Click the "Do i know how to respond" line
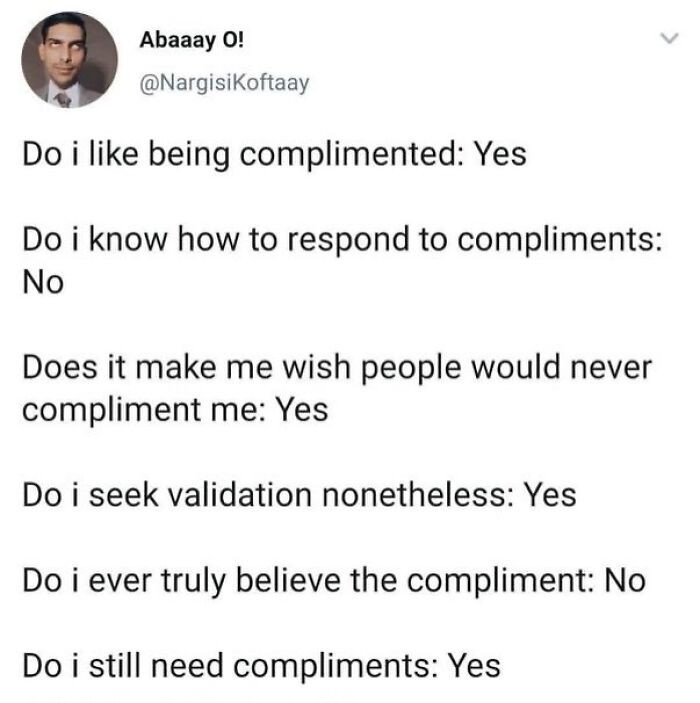The image size is (700, 703). pos(341,241)
